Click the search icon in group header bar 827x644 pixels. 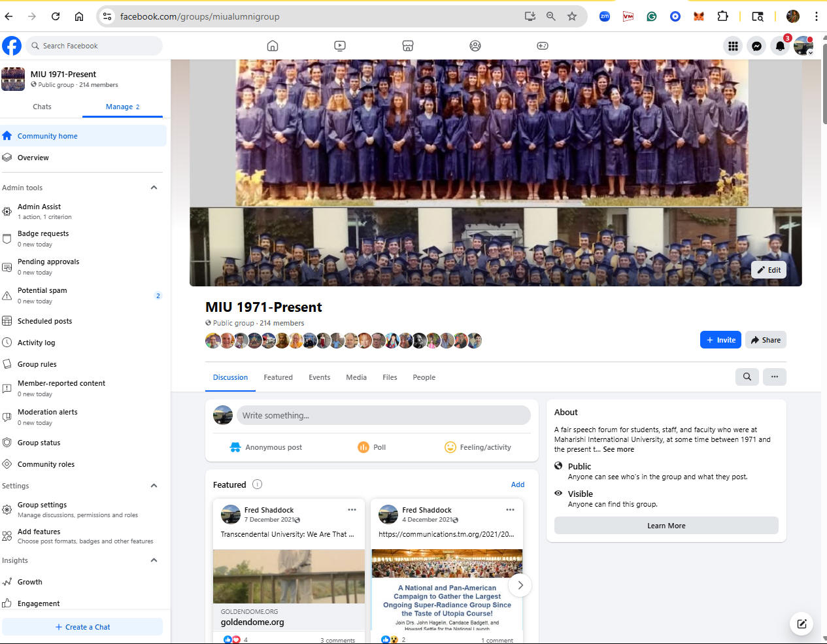pyautogui.click(x=747, y=377)
